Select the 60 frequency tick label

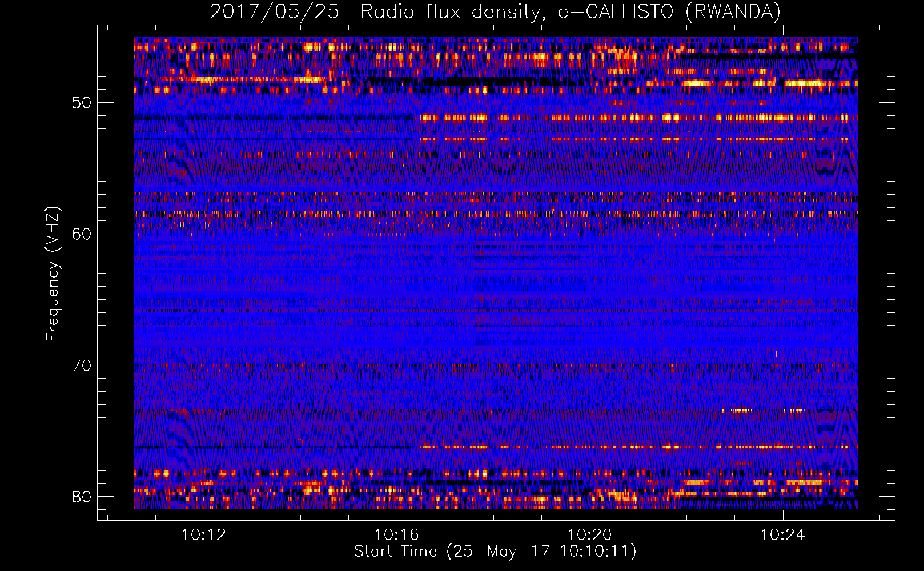click(82, 234)
